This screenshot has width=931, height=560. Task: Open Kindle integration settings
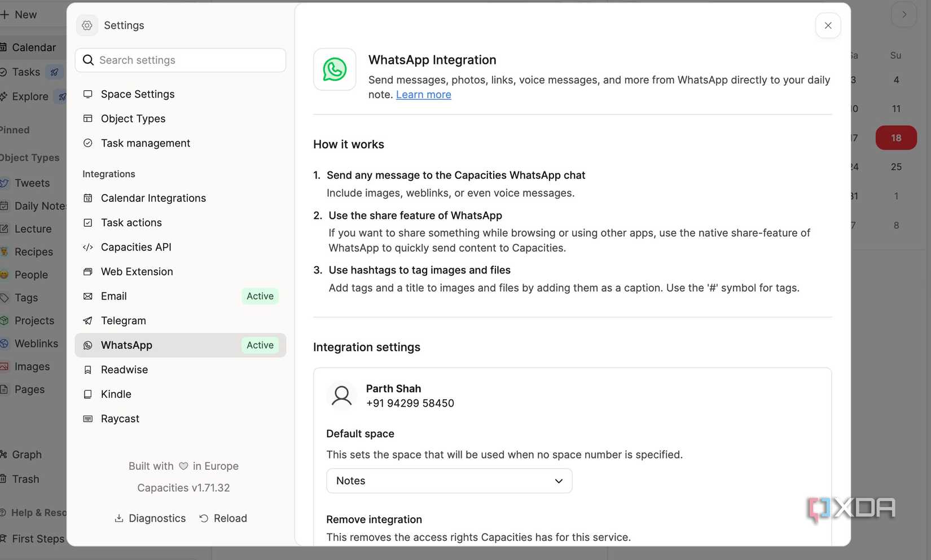181,394
